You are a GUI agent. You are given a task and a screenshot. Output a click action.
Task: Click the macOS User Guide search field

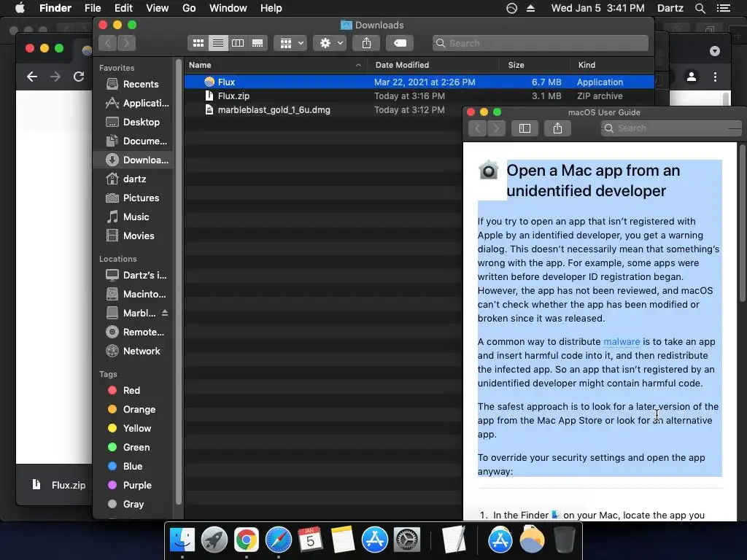(672, 128)
